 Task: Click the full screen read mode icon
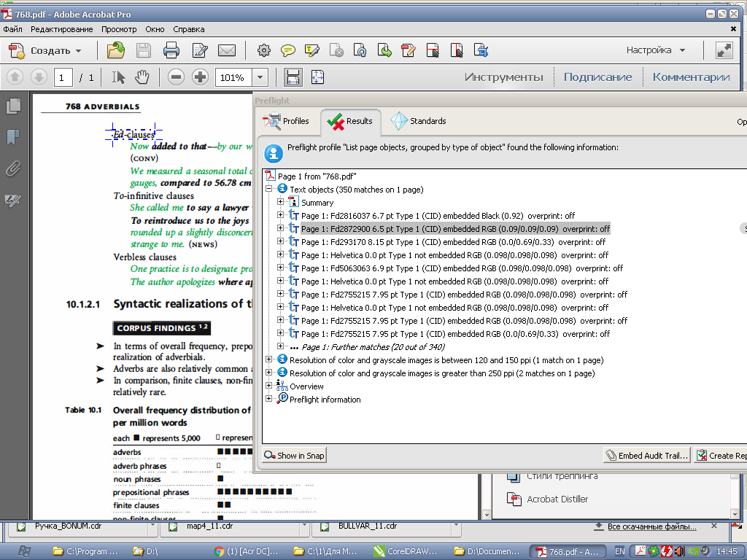click(x=724, y=50)
